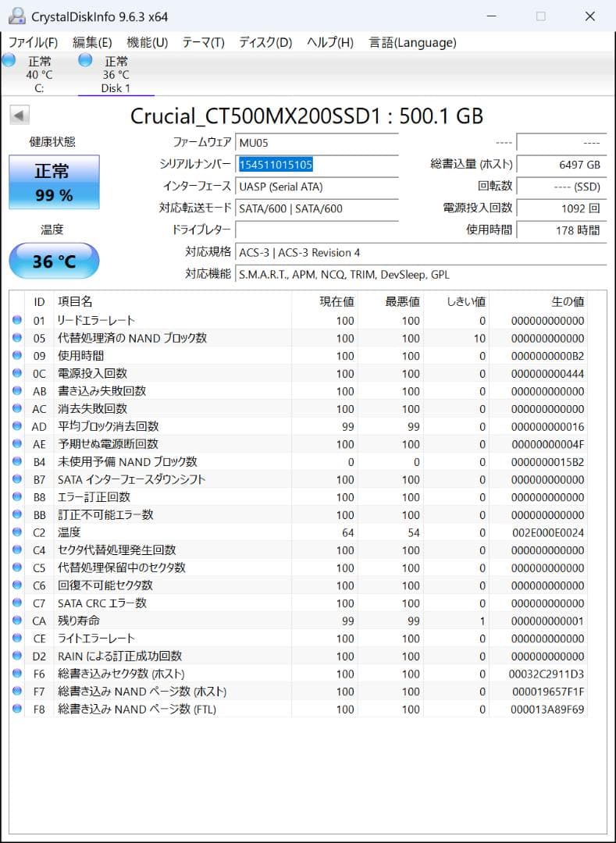Click the 正常 99 % health status button
This screenshot has height=843, width=616.
[x=55, y=182]
